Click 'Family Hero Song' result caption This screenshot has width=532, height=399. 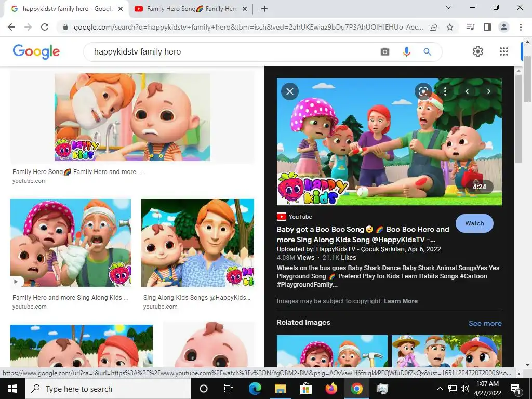pyautogui.click(x=78, y=171)
